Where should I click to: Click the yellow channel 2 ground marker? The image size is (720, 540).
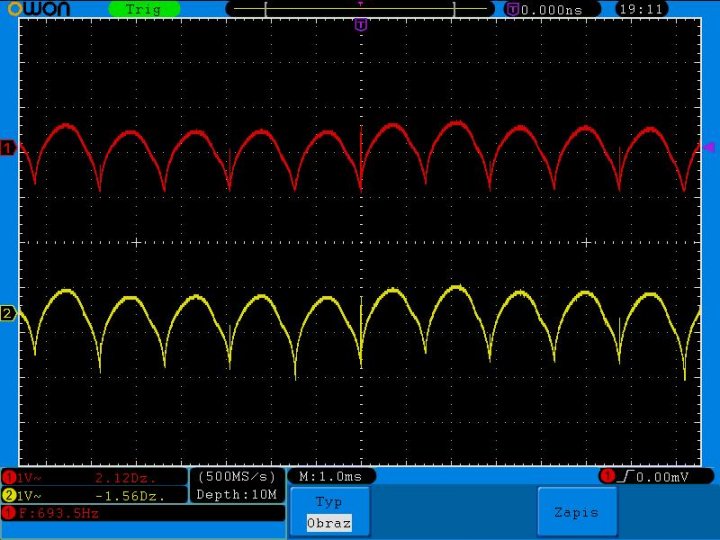(x=8, y=314)
